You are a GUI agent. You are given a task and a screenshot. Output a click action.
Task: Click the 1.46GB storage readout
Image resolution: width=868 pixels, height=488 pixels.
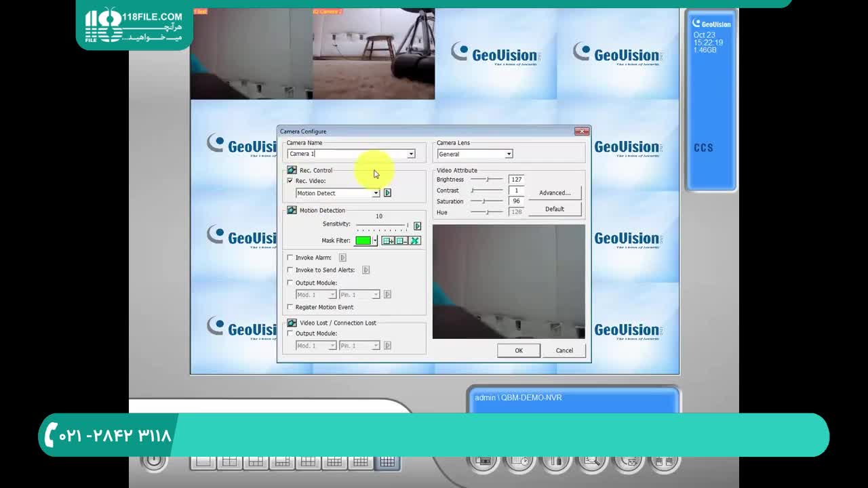[x=705, y=50]
